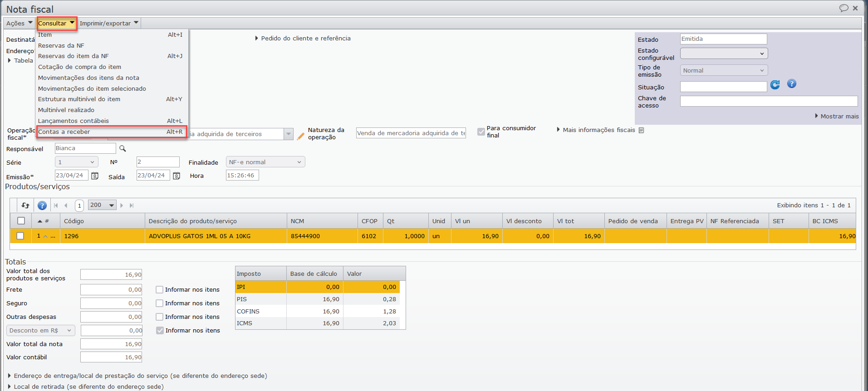Click the Hora field showing 15:26:46

point(242,176)
